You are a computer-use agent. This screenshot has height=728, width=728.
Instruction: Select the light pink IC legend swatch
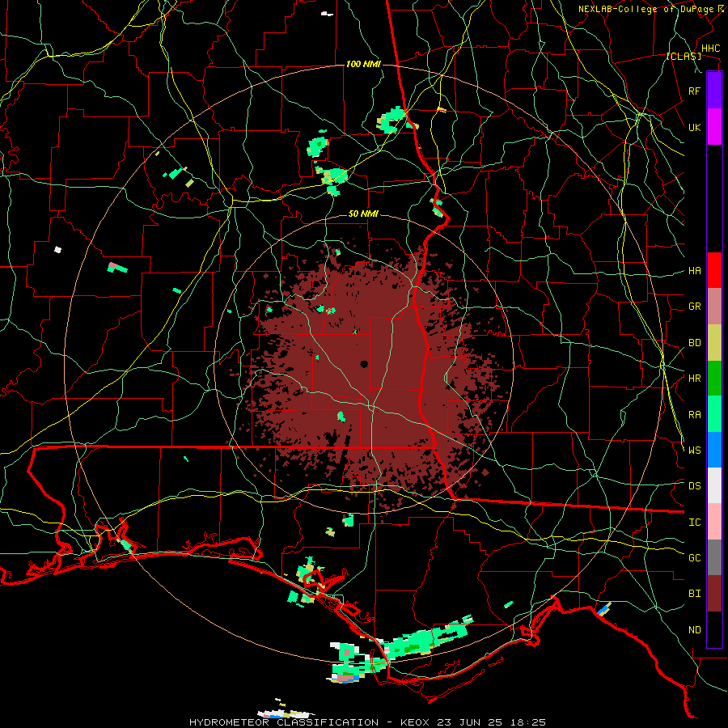(x=714, y=522)
